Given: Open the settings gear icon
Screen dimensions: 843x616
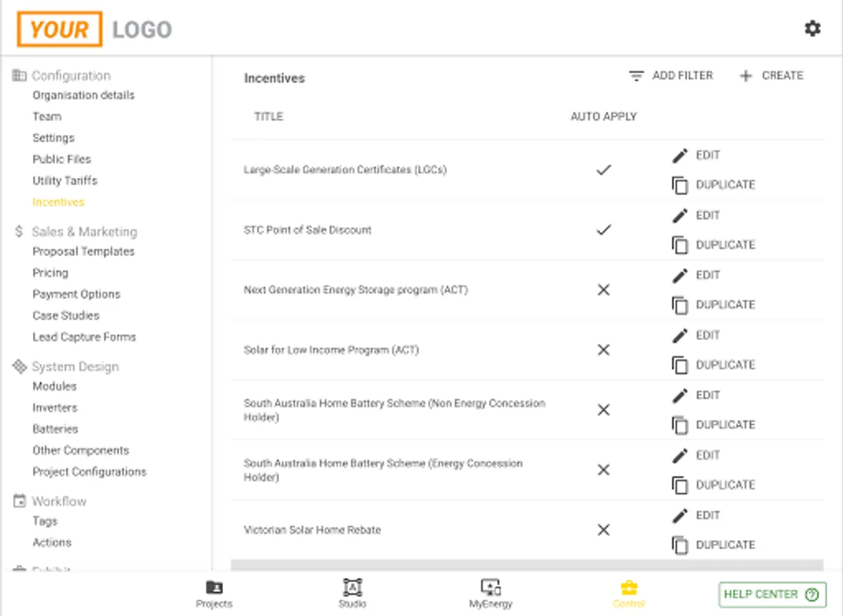Looking at the screenshot, I should [812, 29].
